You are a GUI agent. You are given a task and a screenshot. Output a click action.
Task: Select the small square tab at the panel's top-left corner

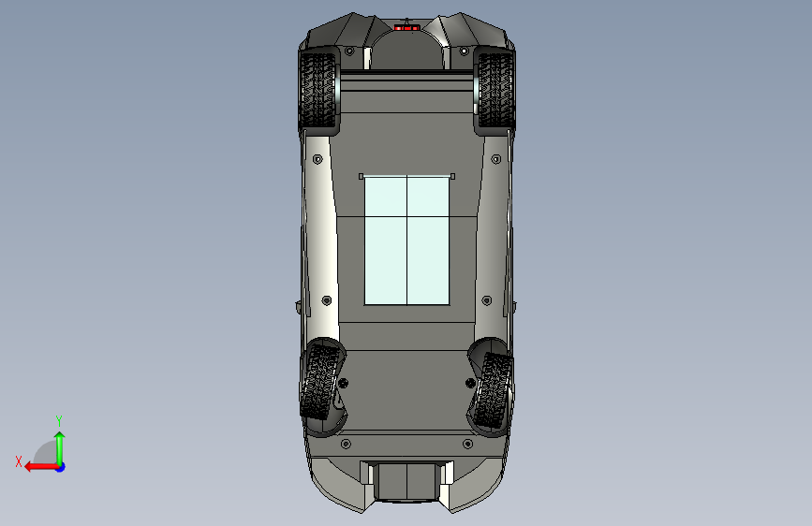(361, 177)
